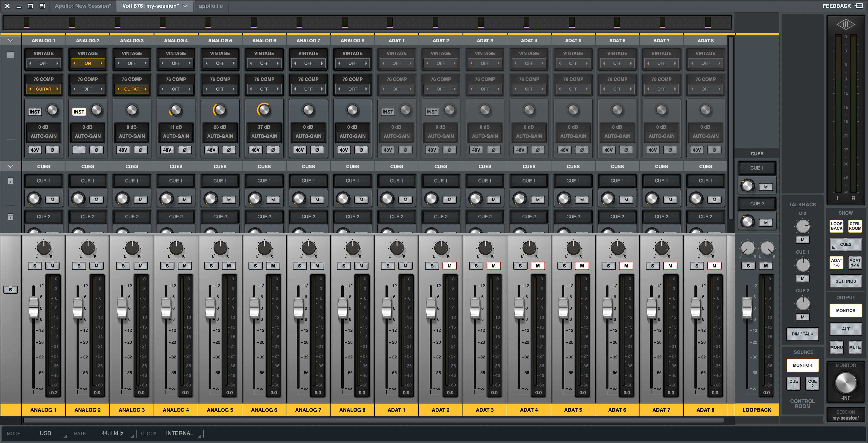Switch to Apollo: New Session tab
868x443 pixels.
pyautogui.click(x=83, y=6)
